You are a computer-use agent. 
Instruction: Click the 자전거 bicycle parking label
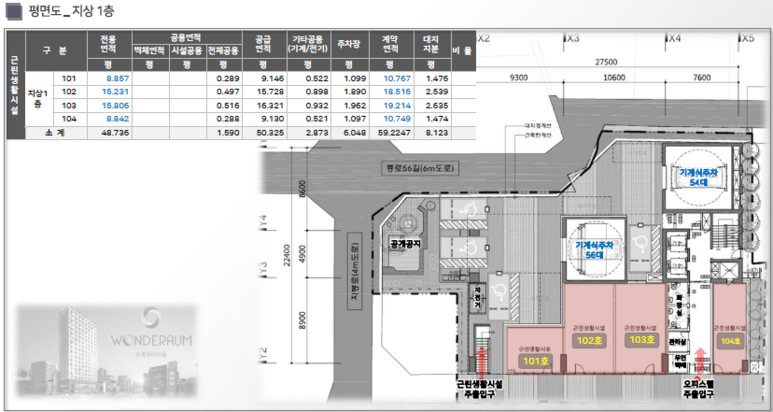[476, 298]
